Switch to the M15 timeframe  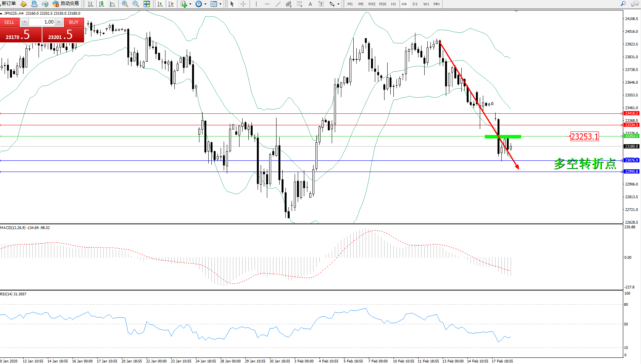click(371, 4)
